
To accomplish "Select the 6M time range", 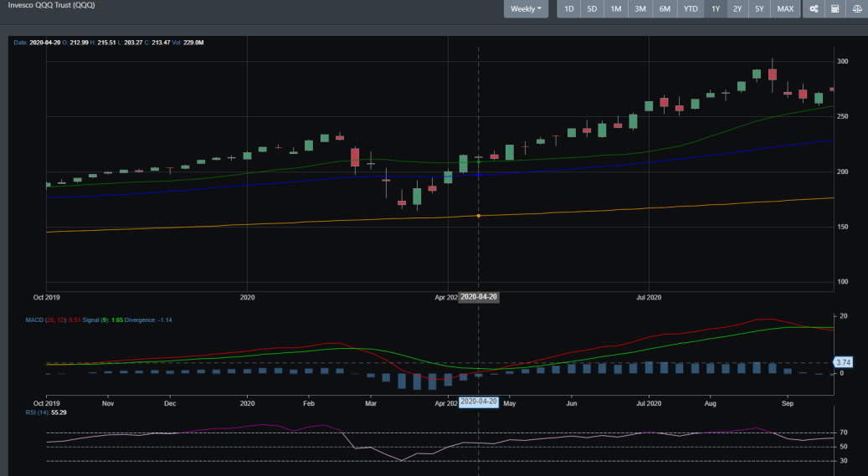I will (665, 9).
